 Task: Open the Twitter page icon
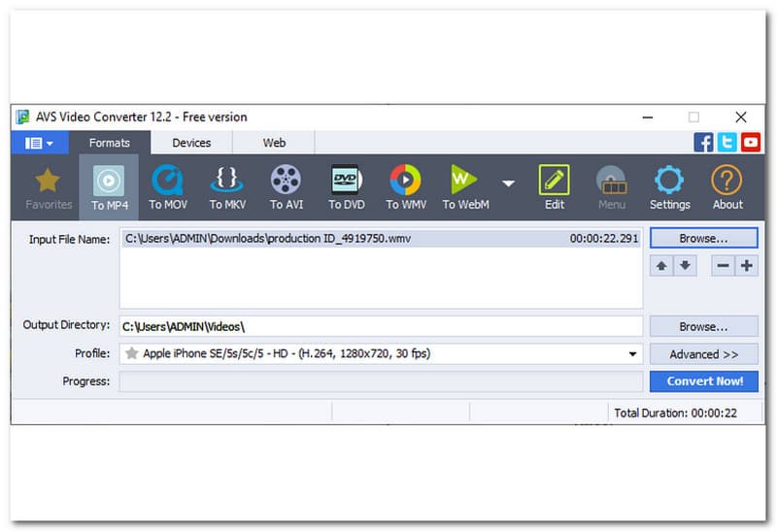click(x=726, y=143)
